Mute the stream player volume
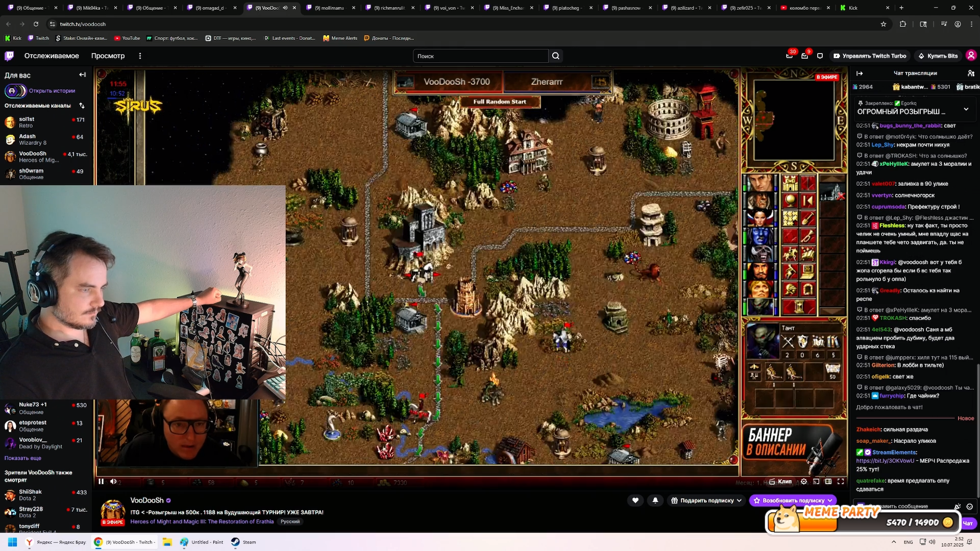 tap(113, 482)
